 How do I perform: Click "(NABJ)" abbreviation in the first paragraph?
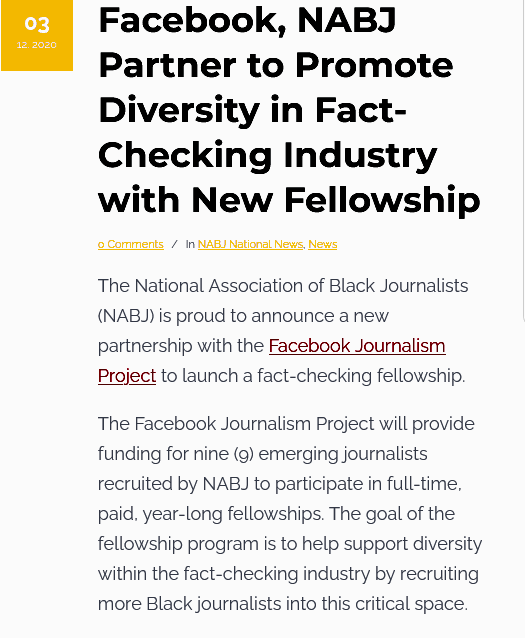(x=126, y=316)
